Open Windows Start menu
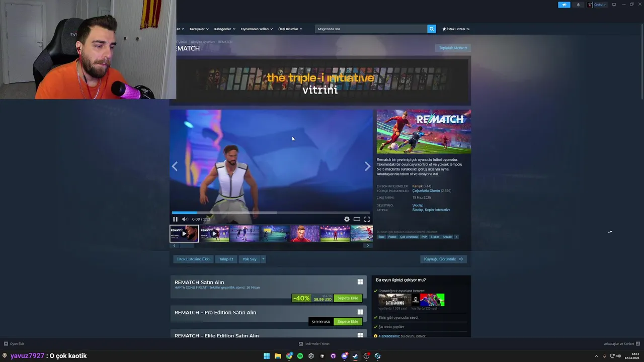The image size is (644, 362). point(267,356)
